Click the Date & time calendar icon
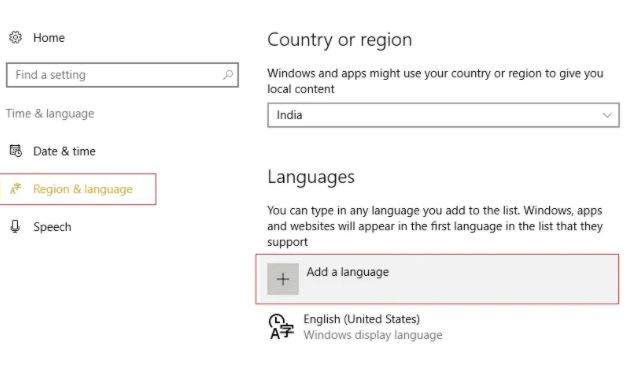The width and height of the screenshot is (626, 365). point(16,151)
